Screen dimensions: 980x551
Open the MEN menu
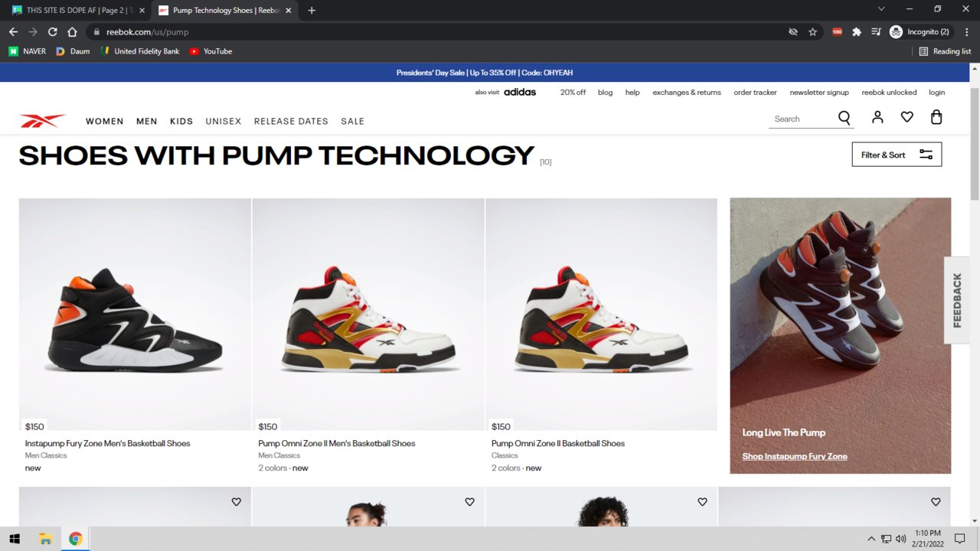tap(147, 121)
